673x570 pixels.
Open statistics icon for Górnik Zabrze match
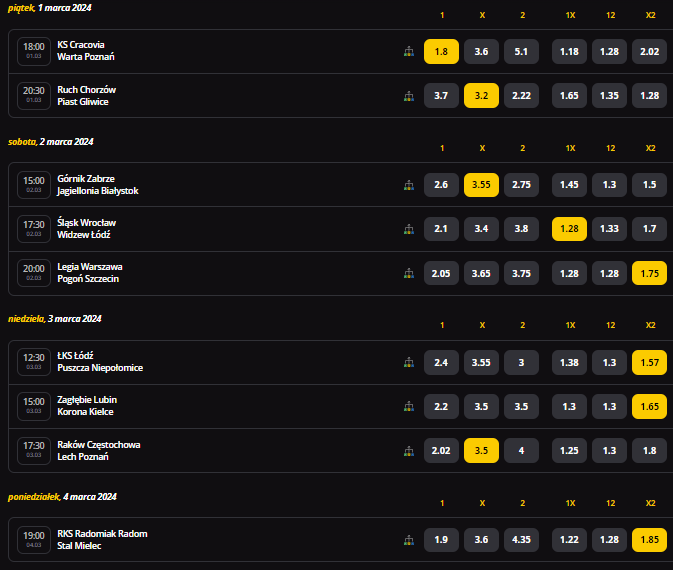409,185
